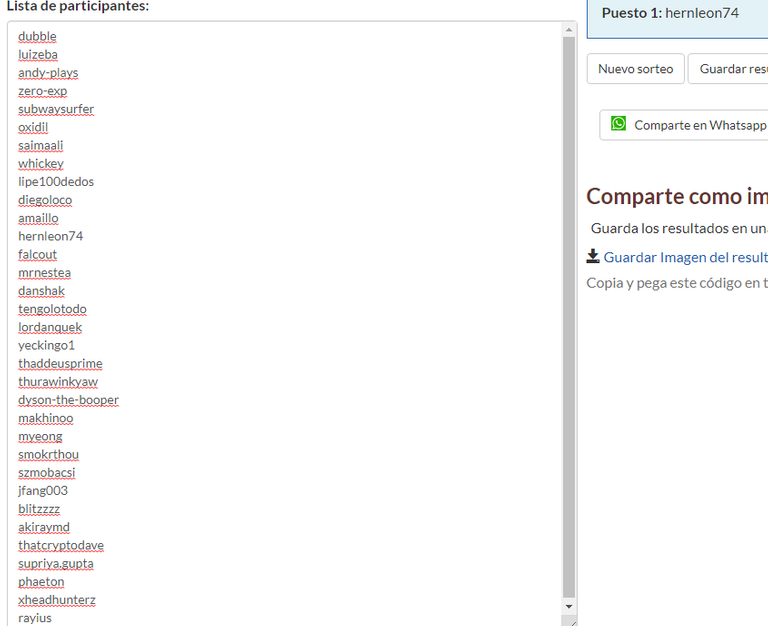The height and width of the screenshot is (626, 768).
Task: Click the Guardar resultado button
Action: 728,69
